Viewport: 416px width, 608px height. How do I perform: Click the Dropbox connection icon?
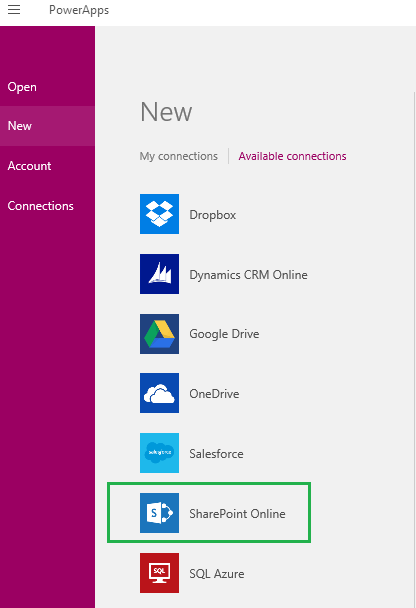click(159, 214)
